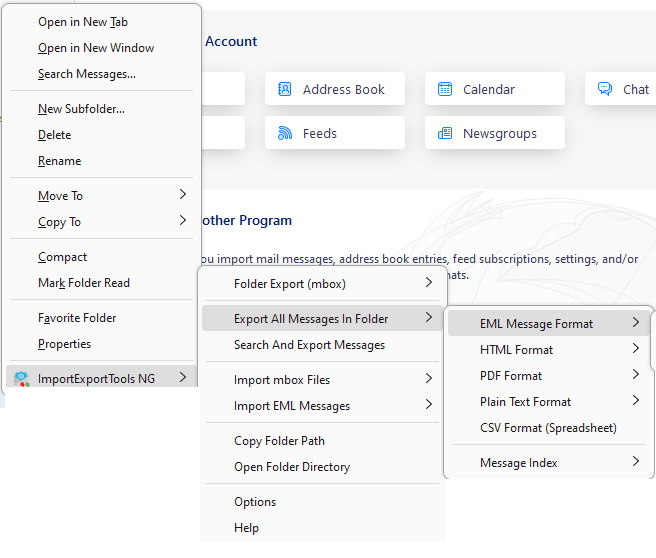The image size is (656, 558).
Task: Open ImportExportTools Help
Action: 322,527
